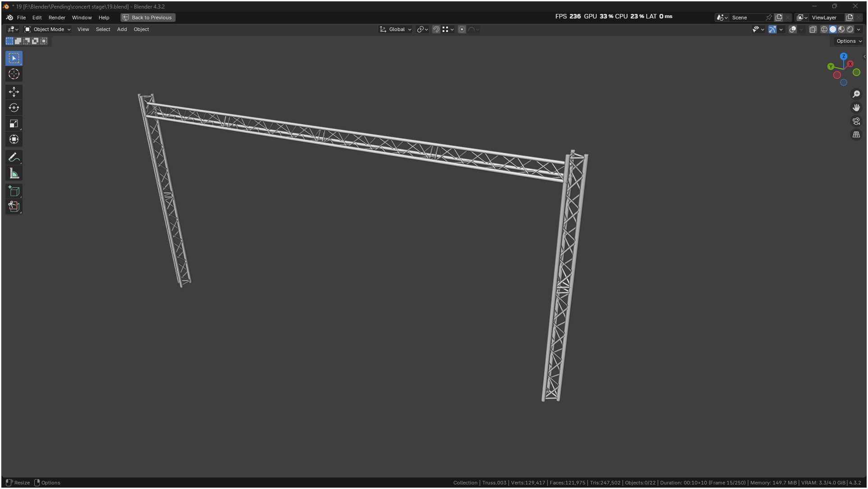Toggle the snap magnet
868x489 pixels.
[x=436, y=29]
